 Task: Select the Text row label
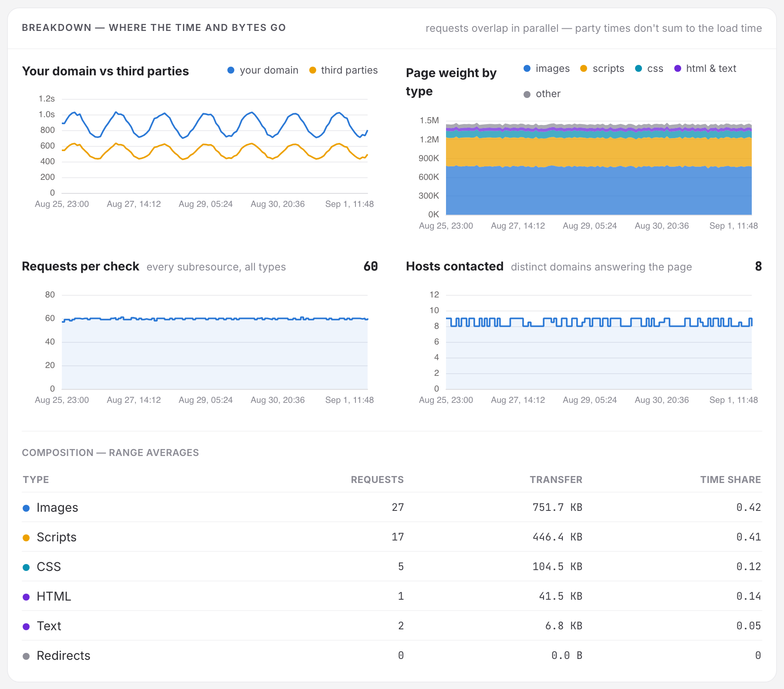(x=49, y=626)
